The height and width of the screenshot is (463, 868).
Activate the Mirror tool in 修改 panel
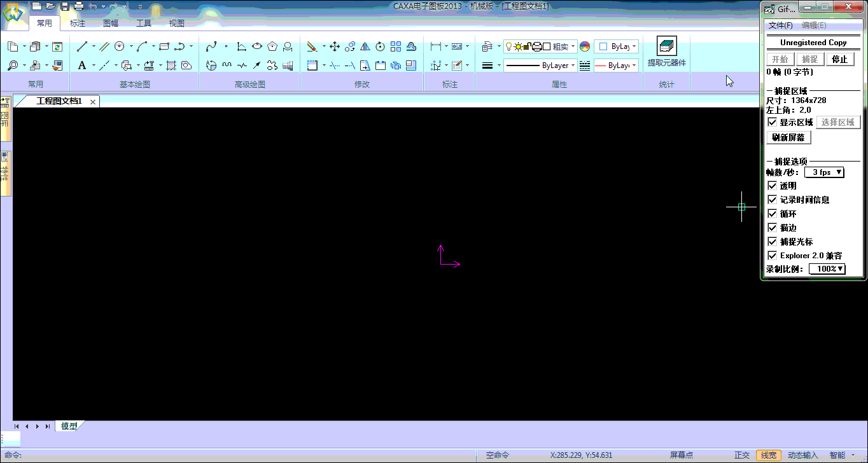click(365, 46)
